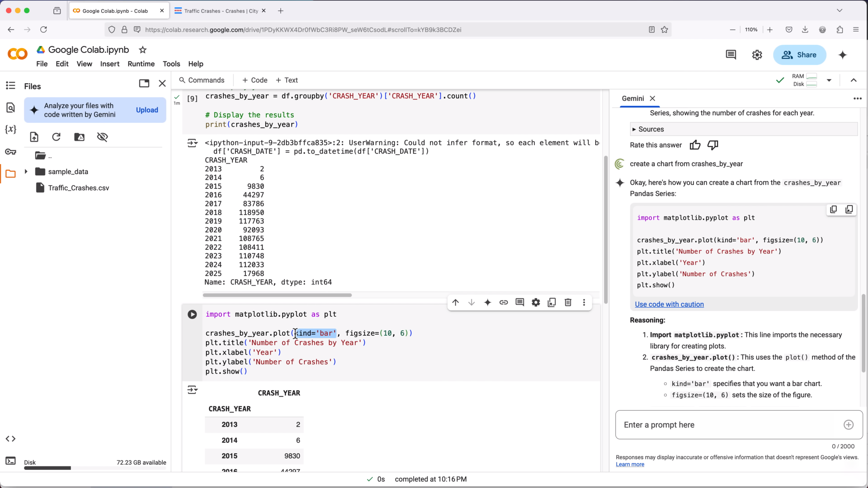This screenshot has height=488, width=868.
Task: Toggle hidden files visibility icon
Action: pyautogui.click(x=103, y=137)
